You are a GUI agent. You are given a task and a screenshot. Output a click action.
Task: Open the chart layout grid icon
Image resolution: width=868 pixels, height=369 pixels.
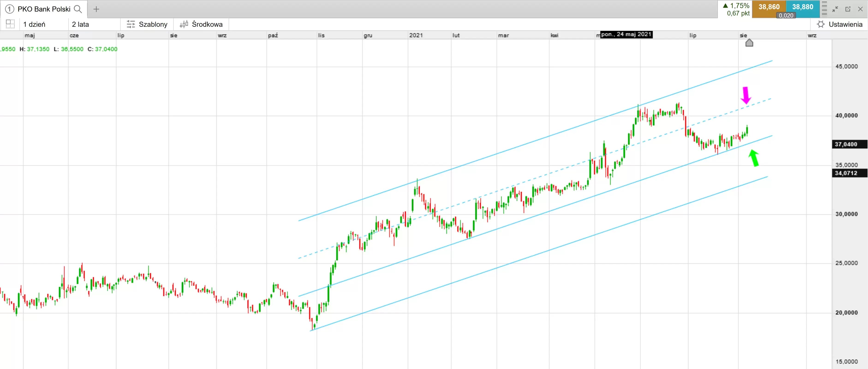[10, 24]
